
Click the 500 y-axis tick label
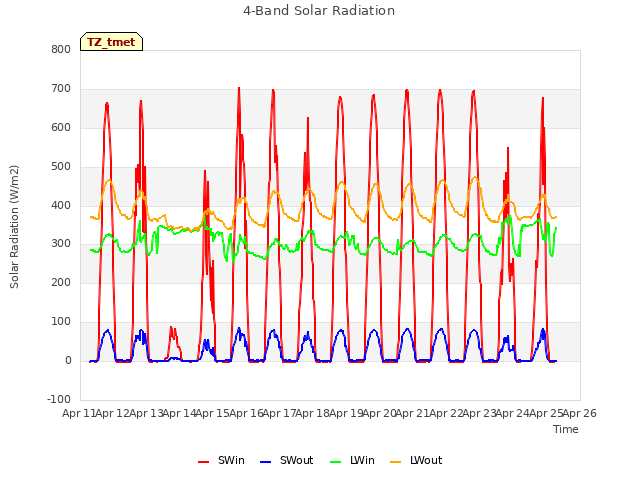click(x=61, y=166)
